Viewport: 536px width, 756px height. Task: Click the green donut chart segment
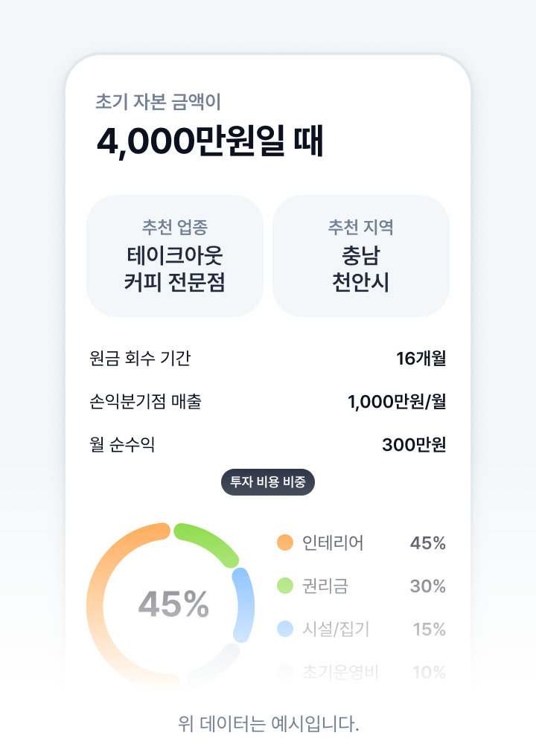(x=207, y=540)
